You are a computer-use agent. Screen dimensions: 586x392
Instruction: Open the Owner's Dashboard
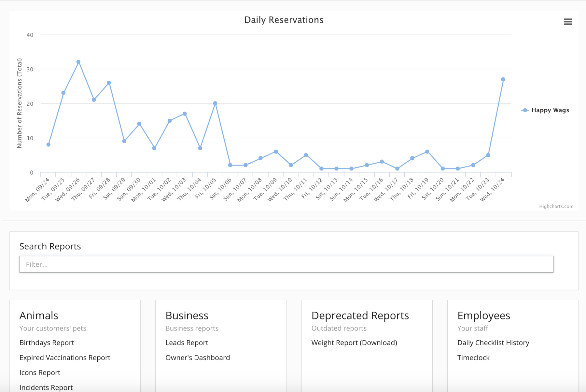pos(198,357)
